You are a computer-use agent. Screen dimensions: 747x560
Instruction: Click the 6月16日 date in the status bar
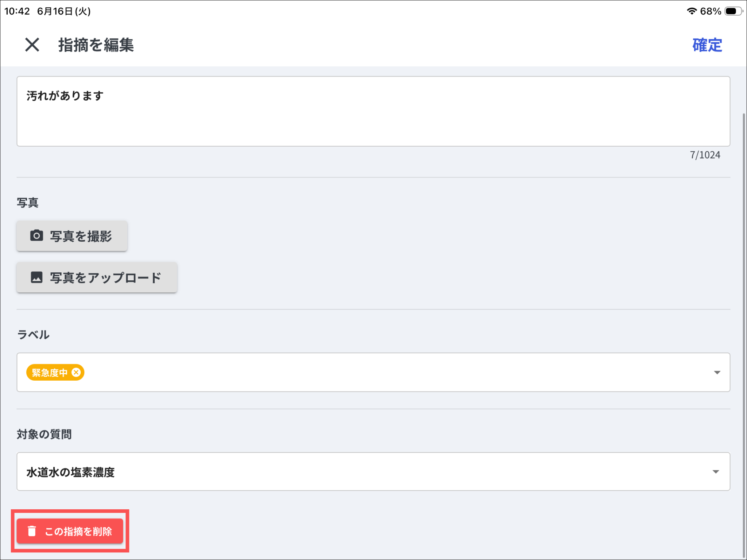tap(55, 11)
